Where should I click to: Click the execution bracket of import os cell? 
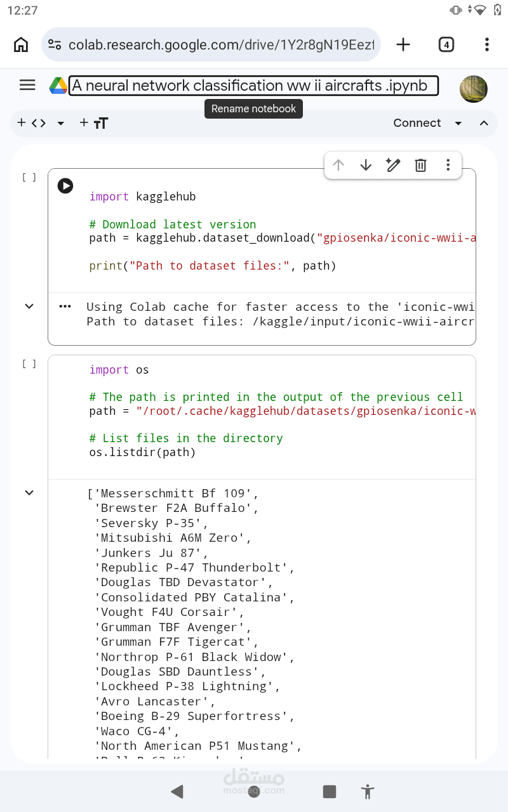29,364
